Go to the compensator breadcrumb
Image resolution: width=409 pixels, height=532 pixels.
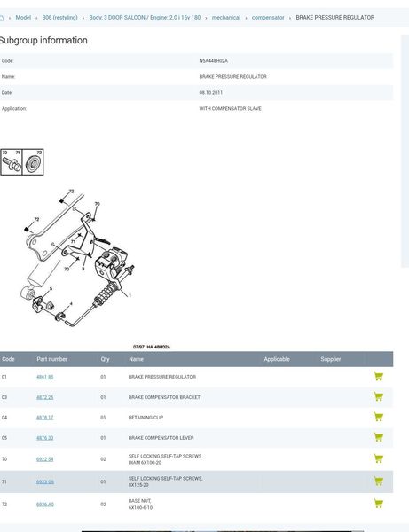click(268, 18)
